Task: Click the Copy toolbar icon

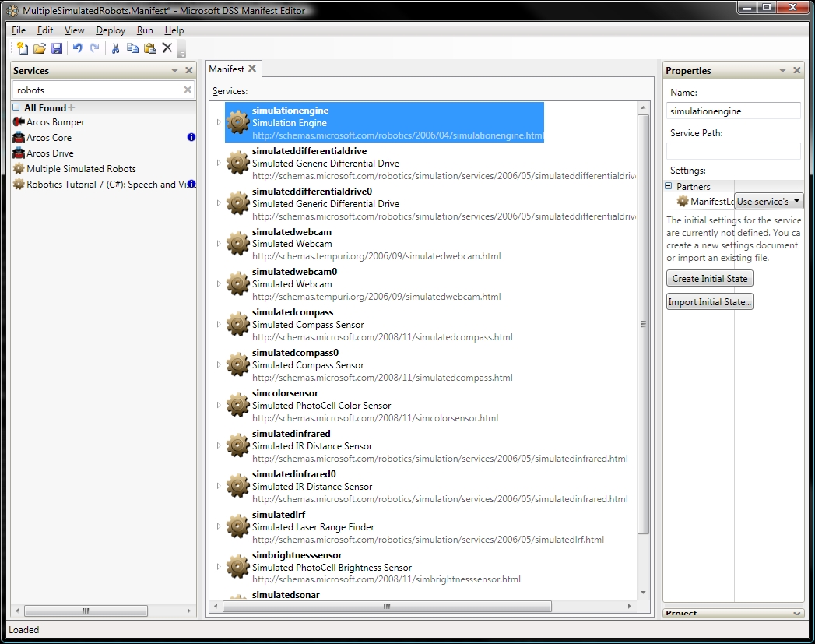Action: pyautogui.click(x=132, y=48)
